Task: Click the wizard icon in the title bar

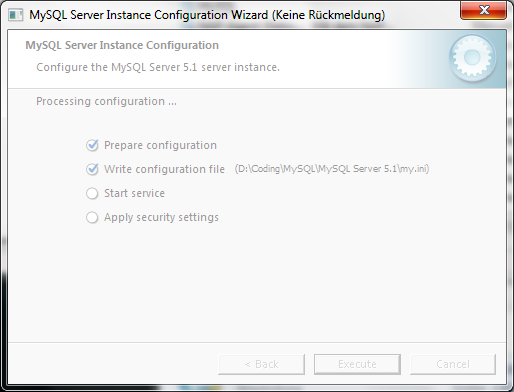Action: coord(15,15)
